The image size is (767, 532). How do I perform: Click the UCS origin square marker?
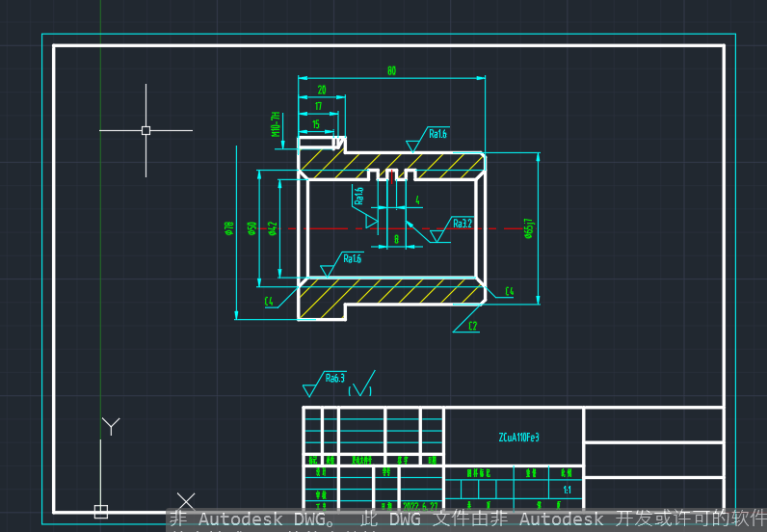[101, 512]
